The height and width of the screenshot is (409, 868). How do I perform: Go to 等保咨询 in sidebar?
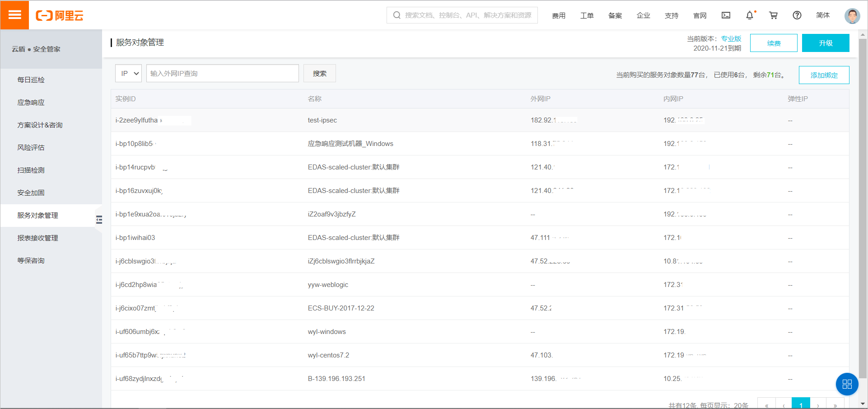51,260
